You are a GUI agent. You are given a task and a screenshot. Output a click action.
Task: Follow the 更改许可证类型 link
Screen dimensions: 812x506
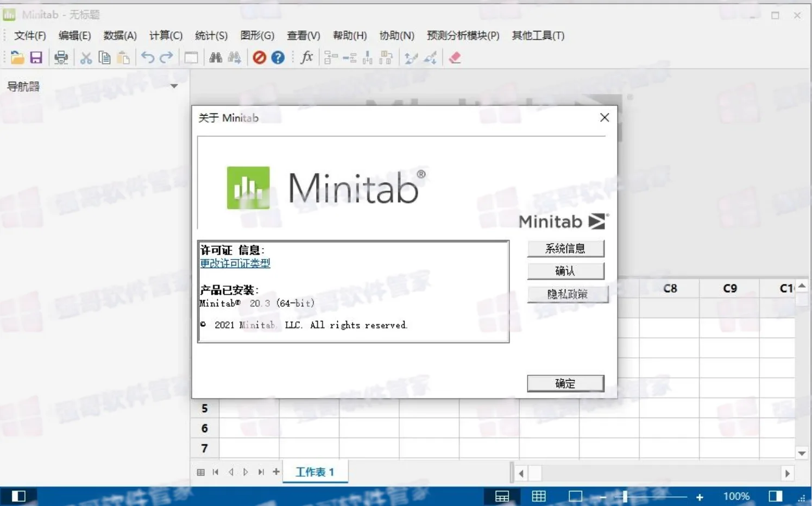pyautogui.click(x=235, y=263)
